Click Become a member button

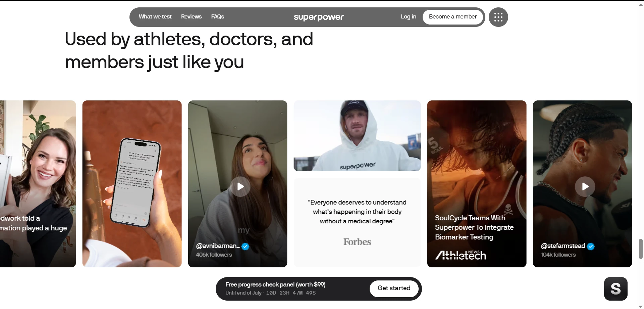coord(453,17)
